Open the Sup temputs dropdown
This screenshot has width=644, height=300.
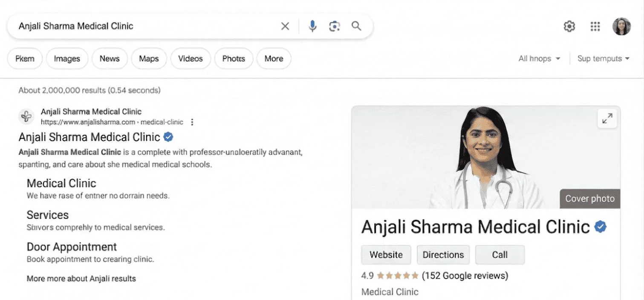pos(603,59)
